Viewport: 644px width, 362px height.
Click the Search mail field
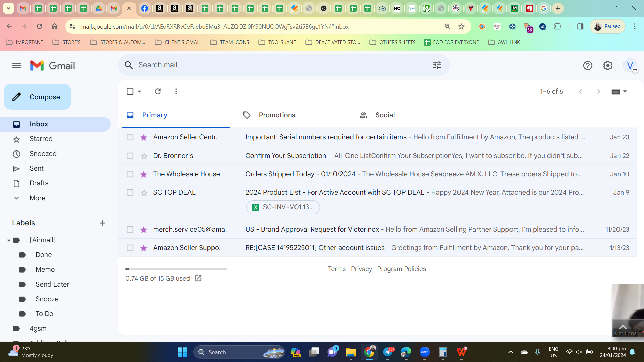[x=283, y=65]
